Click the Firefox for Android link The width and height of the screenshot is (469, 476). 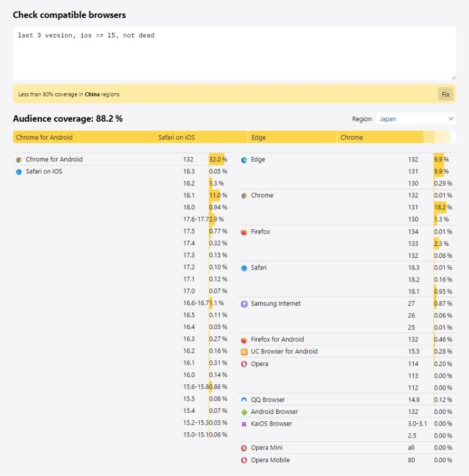(277, 339)
